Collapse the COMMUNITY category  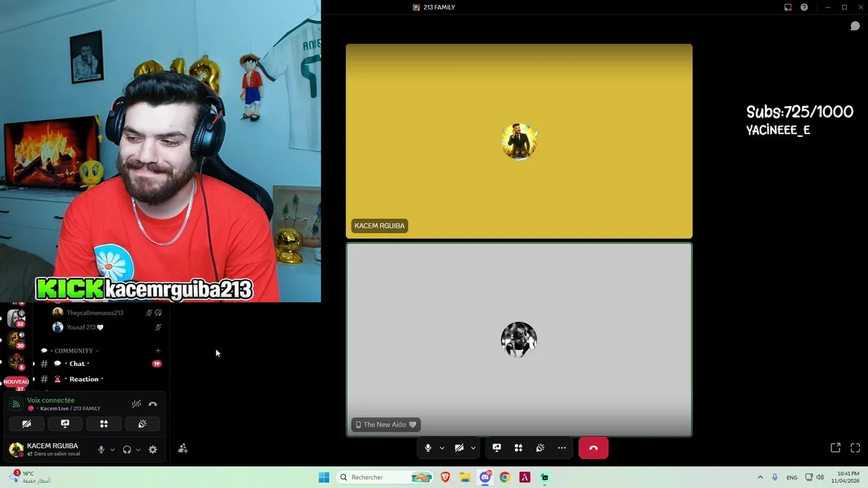73,350
